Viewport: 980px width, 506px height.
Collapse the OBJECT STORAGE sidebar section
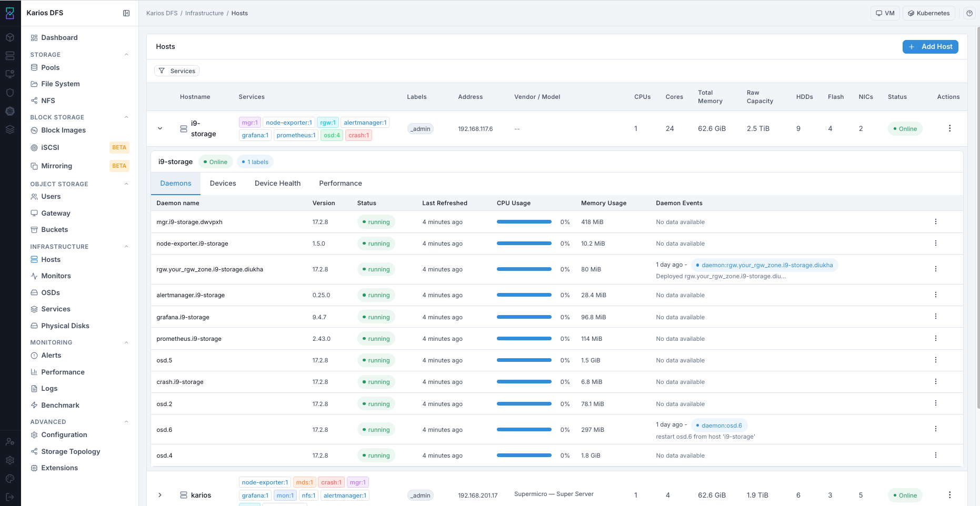click(x=126, y=184)
